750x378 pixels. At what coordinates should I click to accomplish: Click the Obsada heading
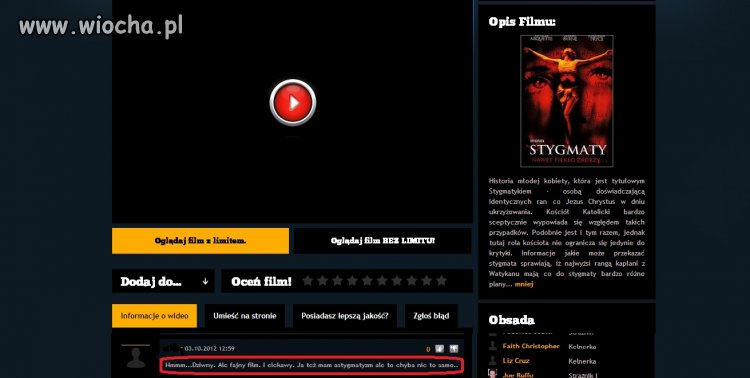(511, 320)
